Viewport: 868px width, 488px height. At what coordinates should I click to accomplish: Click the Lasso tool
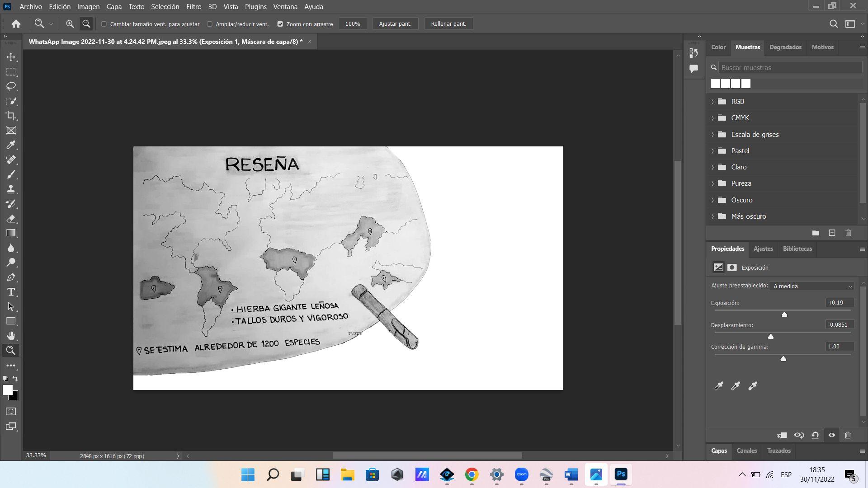tap(11, 86)
